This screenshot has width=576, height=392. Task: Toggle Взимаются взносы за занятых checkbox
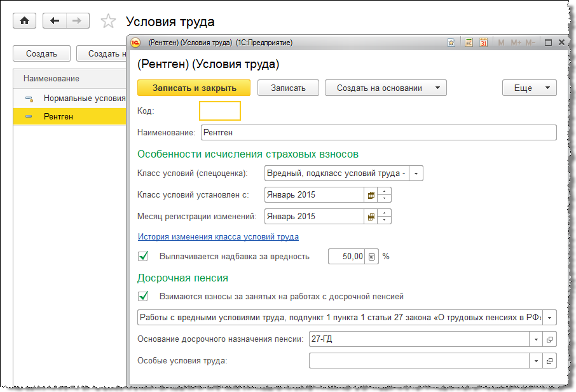click(144, 296)
